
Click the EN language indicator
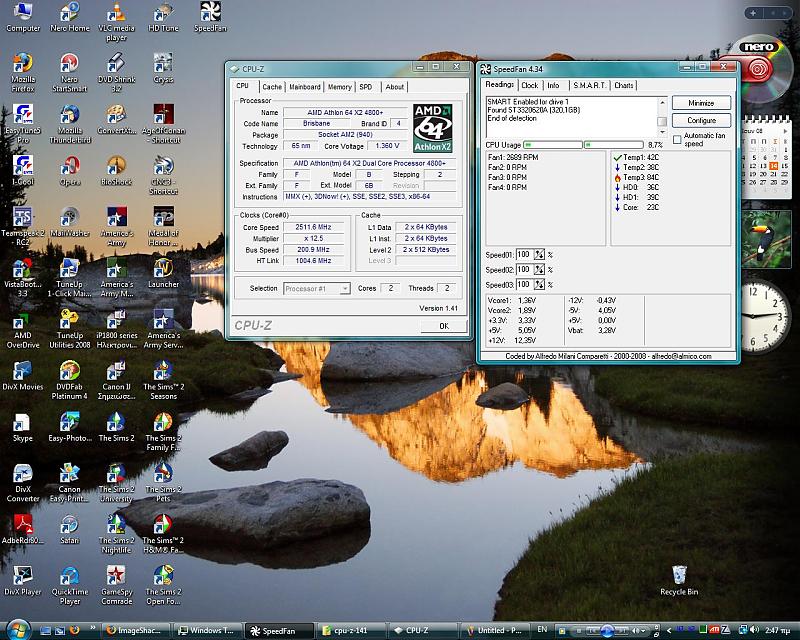[542, 630]
